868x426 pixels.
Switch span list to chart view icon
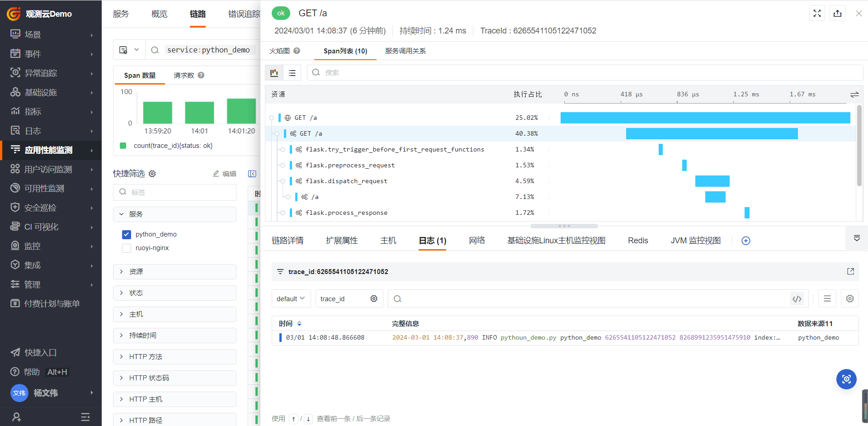(x=274, y=73)
